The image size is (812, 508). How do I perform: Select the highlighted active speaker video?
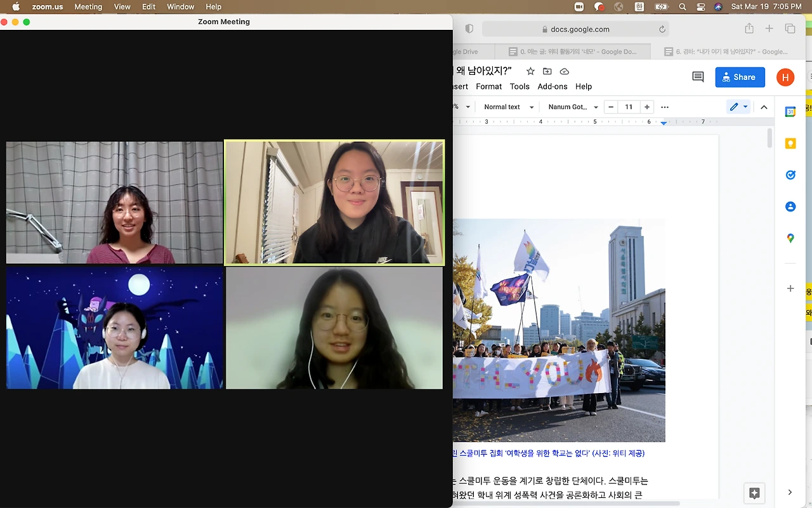pyautogui.click(x=334, y=203)
